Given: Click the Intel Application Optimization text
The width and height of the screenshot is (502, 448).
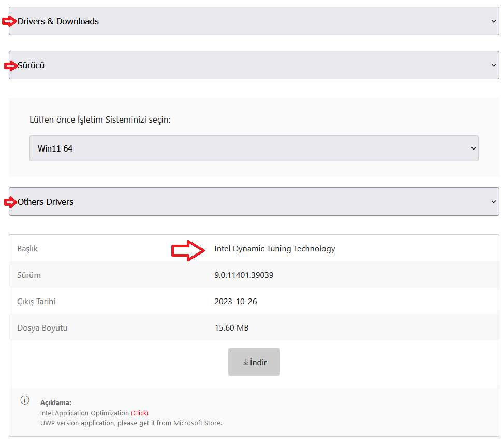Looking at the screenshot, I should [84, 413].
